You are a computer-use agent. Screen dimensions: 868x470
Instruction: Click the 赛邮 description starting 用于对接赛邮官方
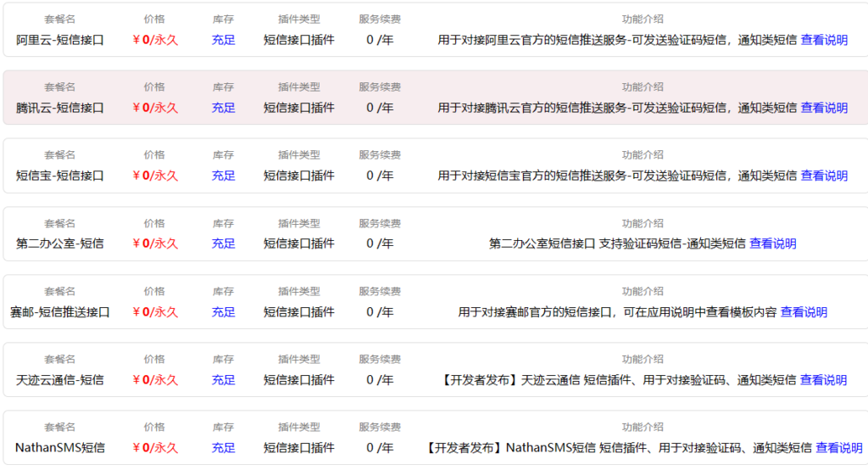617,312
